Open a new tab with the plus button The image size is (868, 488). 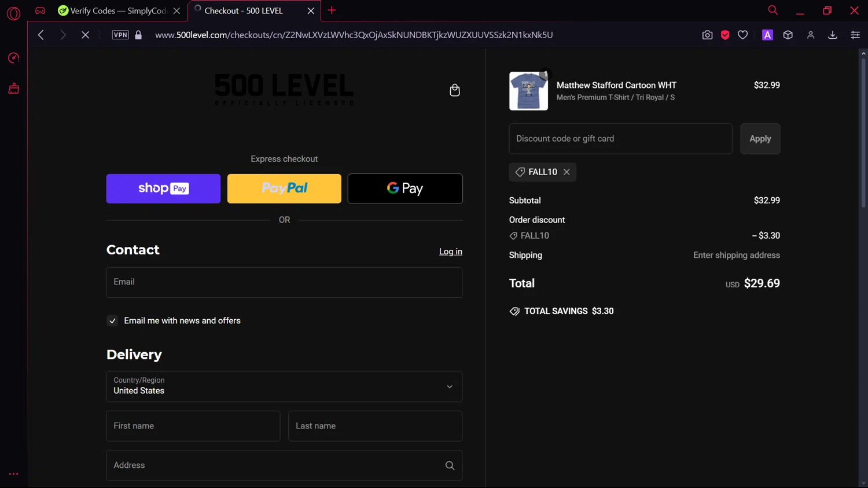[x=332, y=10]
